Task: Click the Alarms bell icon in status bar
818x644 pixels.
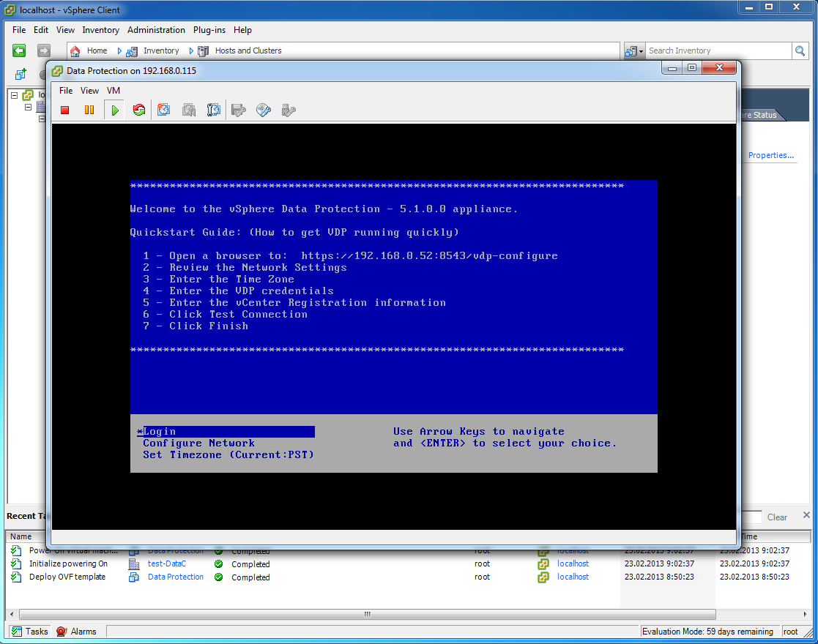Action: coord(62,632)
